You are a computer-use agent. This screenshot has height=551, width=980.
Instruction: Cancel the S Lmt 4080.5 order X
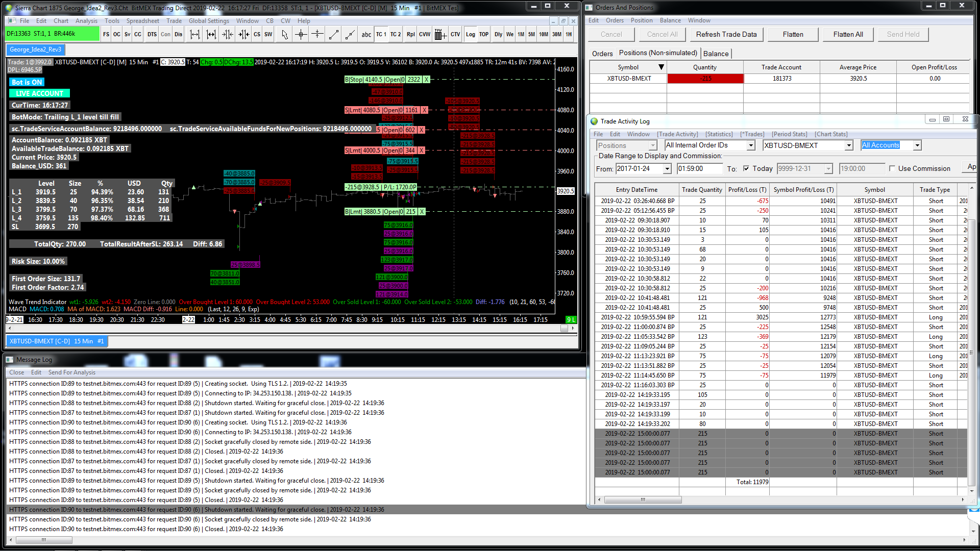pos(424,110)
